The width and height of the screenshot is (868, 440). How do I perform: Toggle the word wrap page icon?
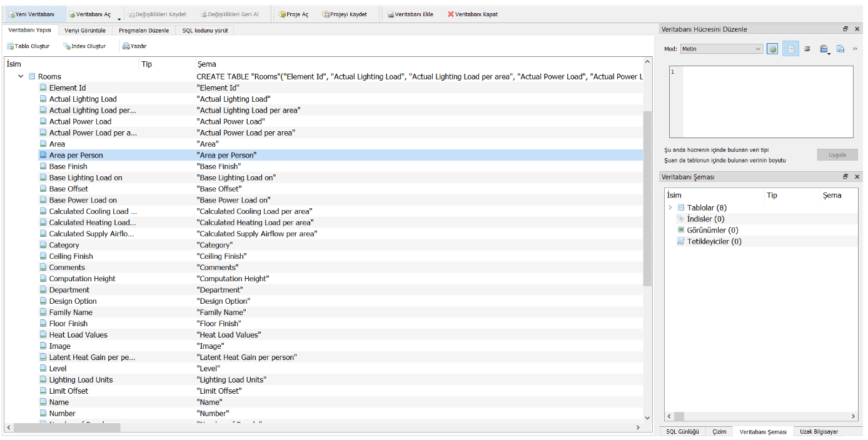coord(790,49)
